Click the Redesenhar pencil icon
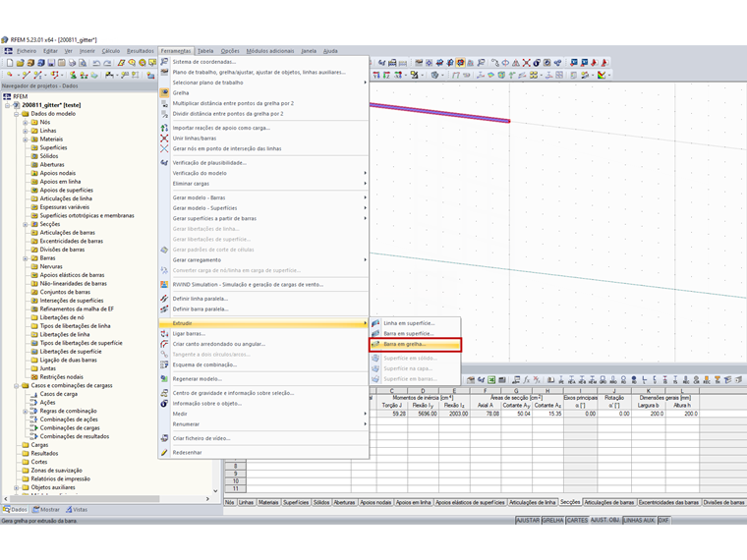Image resolution: width=747 pixels, height=560 pixels. 164,452
